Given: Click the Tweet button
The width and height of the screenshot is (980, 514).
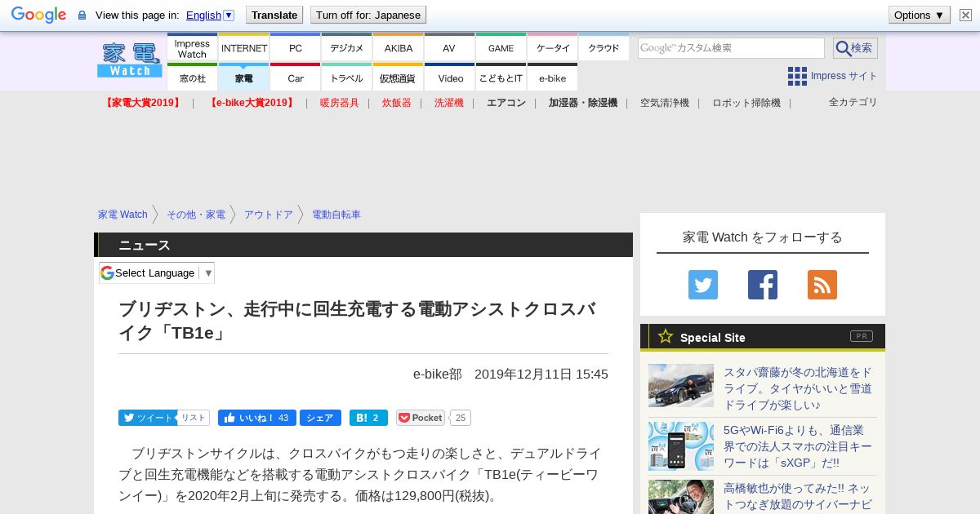Looking at the screenshot, I should click(147, 418).
